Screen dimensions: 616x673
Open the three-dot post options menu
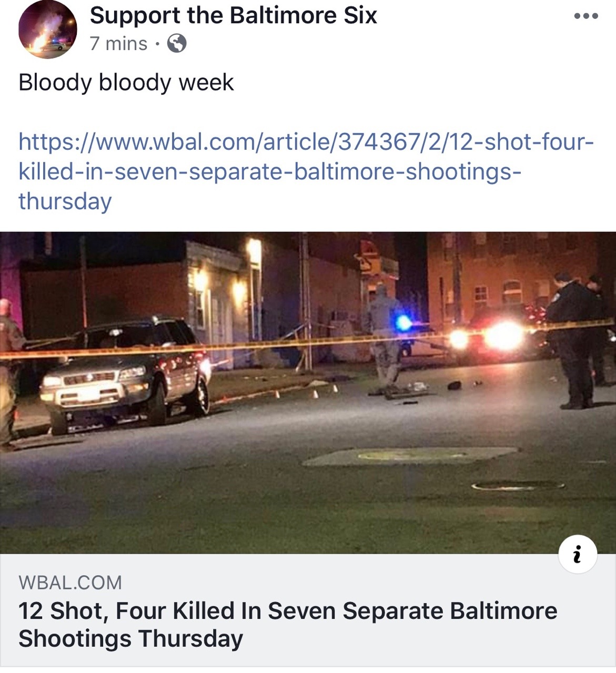pyautogui.click(x=586, y=16)
